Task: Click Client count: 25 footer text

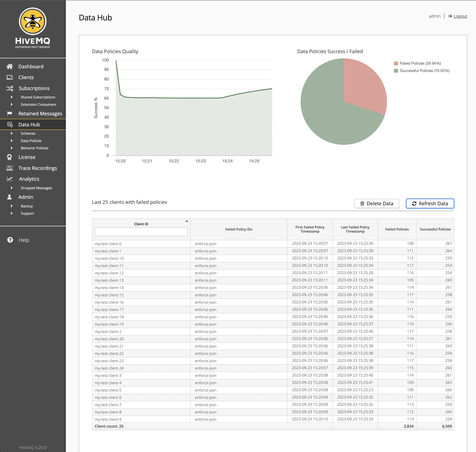Action: tap(109, 426)
